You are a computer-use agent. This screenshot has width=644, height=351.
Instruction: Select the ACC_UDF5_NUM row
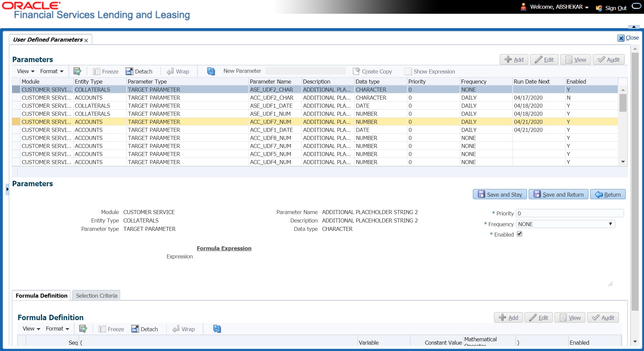pos(315,154)
